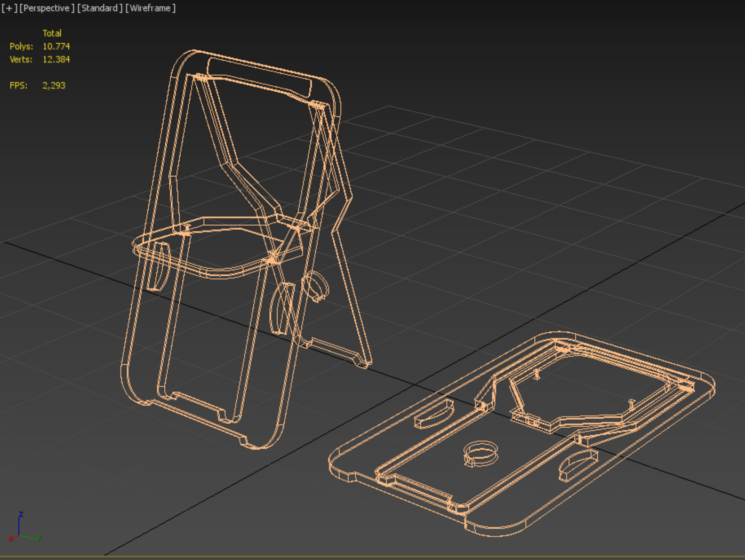Image resolution: width=745 pixels, height=560 pixels.
Task: Open the Perspective viewport view menu
Action: [47, 8]
